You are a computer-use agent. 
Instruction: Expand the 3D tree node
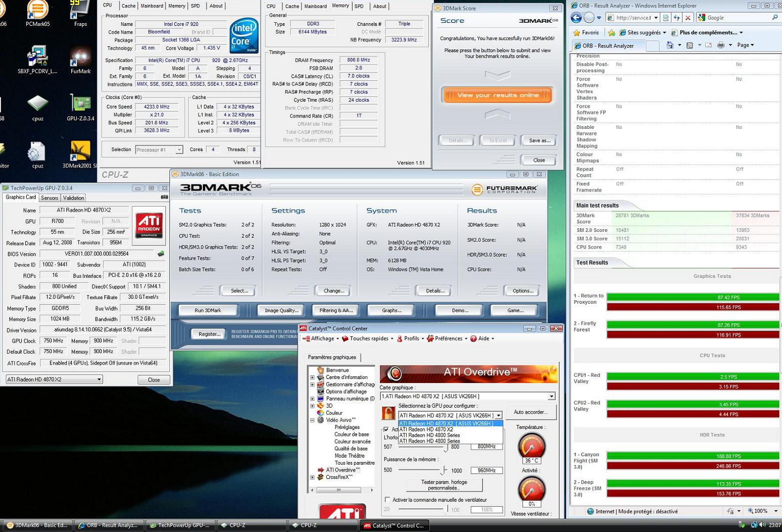click(312, 406)
